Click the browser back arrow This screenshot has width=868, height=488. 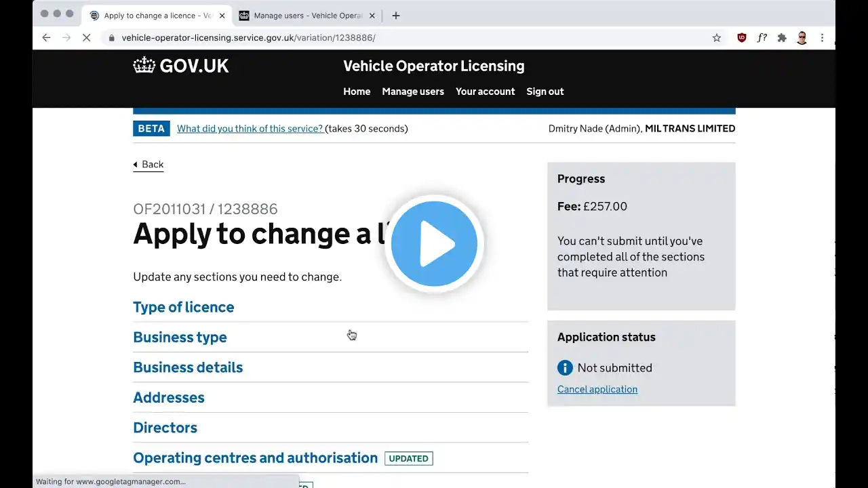46,38
